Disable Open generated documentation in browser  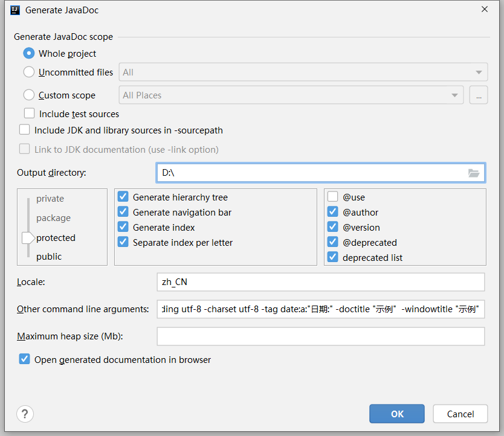[x=24, y=359]
